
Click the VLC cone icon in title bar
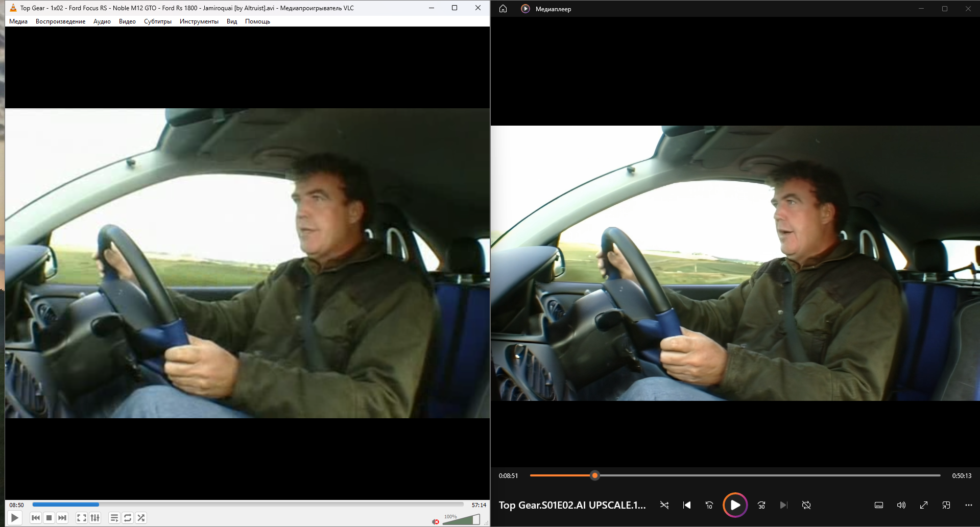click(13, 8)
